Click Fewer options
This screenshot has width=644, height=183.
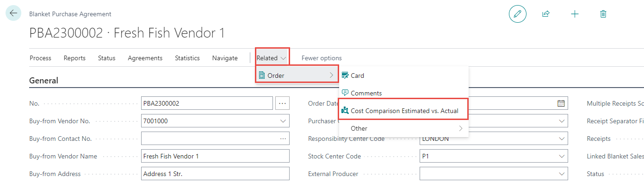pos(322,58)
